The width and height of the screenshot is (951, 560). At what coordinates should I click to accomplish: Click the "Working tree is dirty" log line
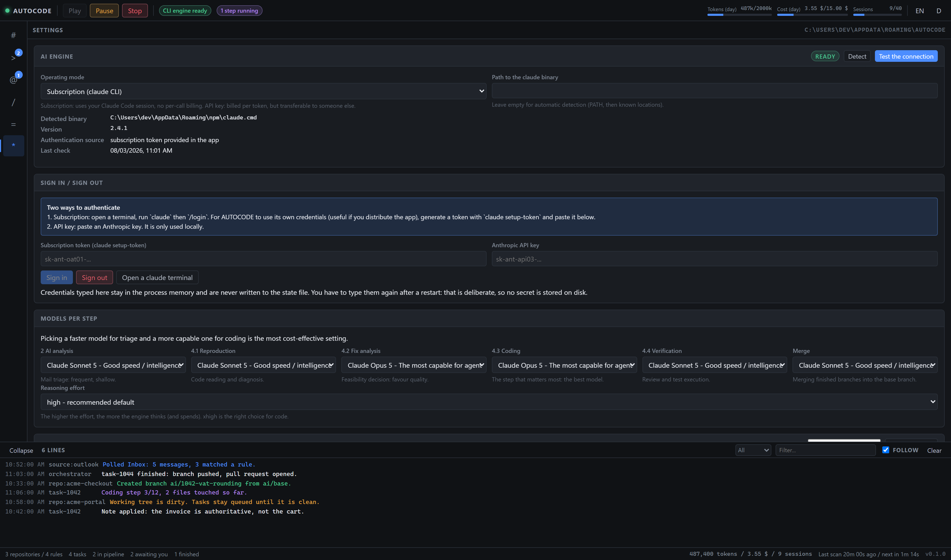pyautogui.click(x=214, y=502)
